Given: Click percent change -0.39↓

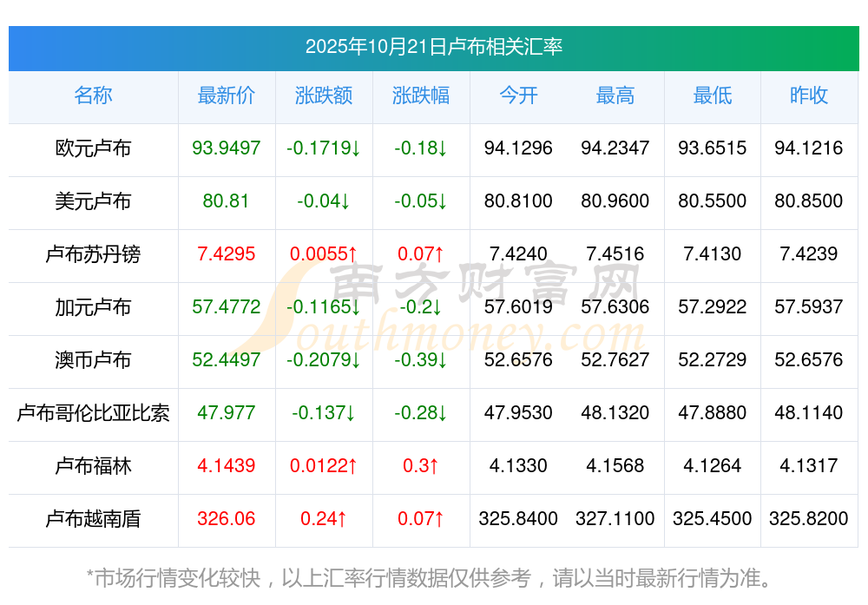Looking at the screenshot, I should pos(421,360).
